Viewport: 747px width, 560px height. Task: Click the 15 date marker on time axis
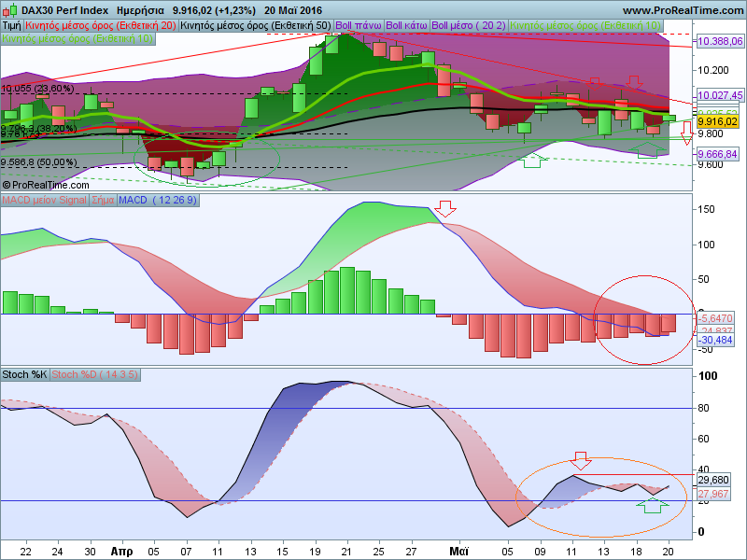coord(282,552)
